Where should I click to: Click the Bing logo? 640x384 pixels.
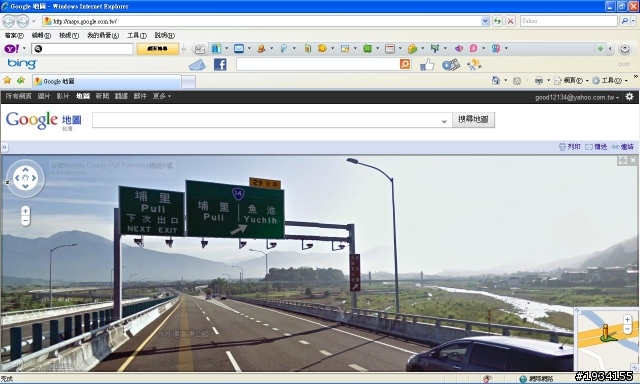tap(22, 64)
